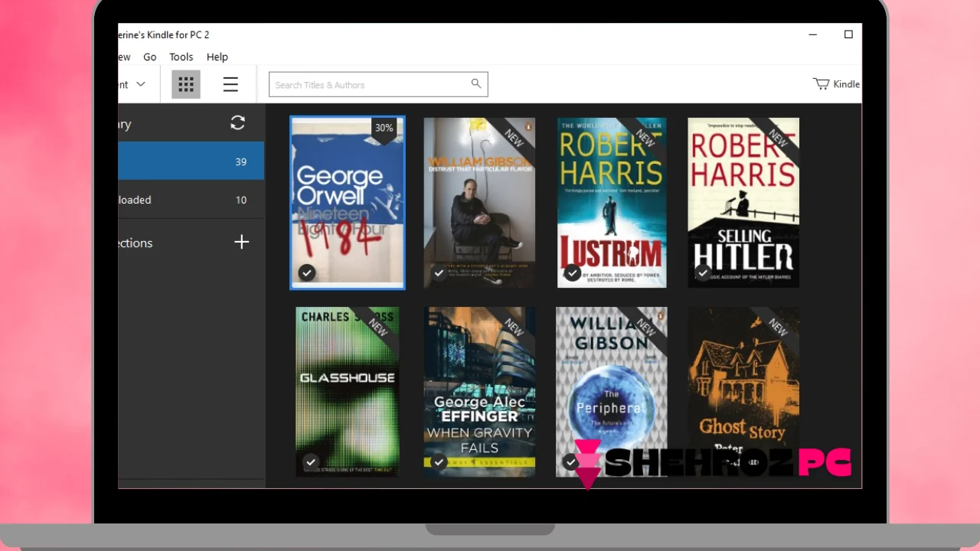The width and height of the screenshot is (980, 551).
Task: Add a new collection with plus icon
Action: (241, 242)
